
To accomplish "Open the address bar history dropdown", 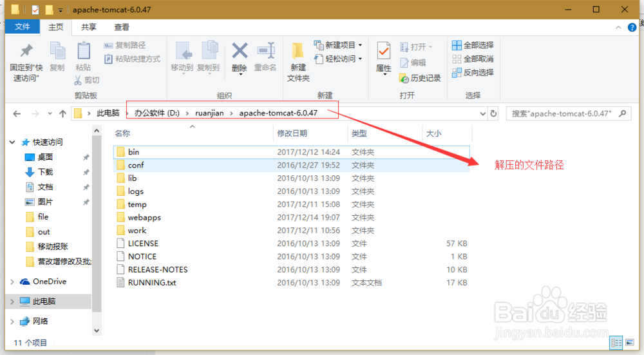I will 483,113.
